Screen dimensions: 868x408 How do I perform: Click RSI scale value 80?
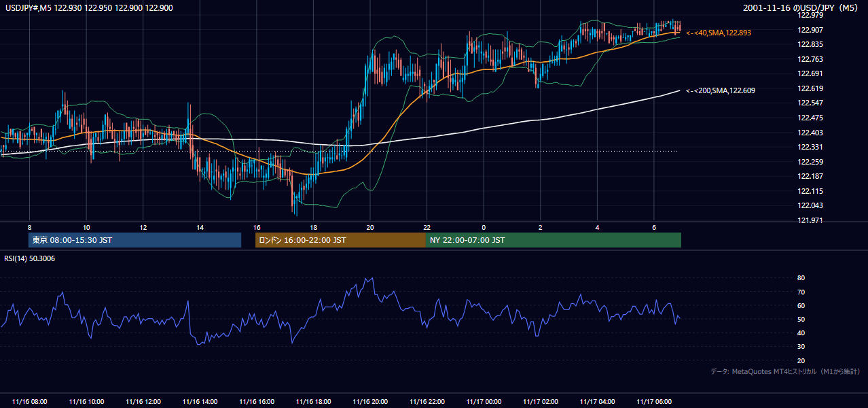click(x=801, y=278)
